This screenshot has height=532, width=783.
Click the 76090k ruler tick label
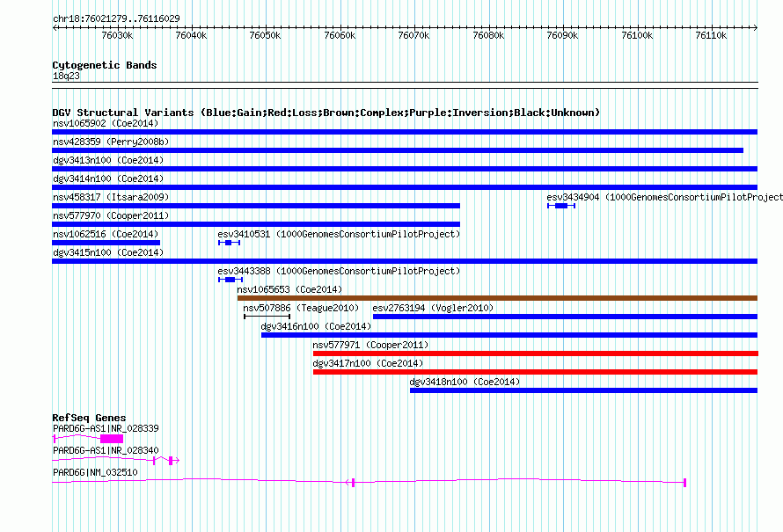(x=563, y=35)
